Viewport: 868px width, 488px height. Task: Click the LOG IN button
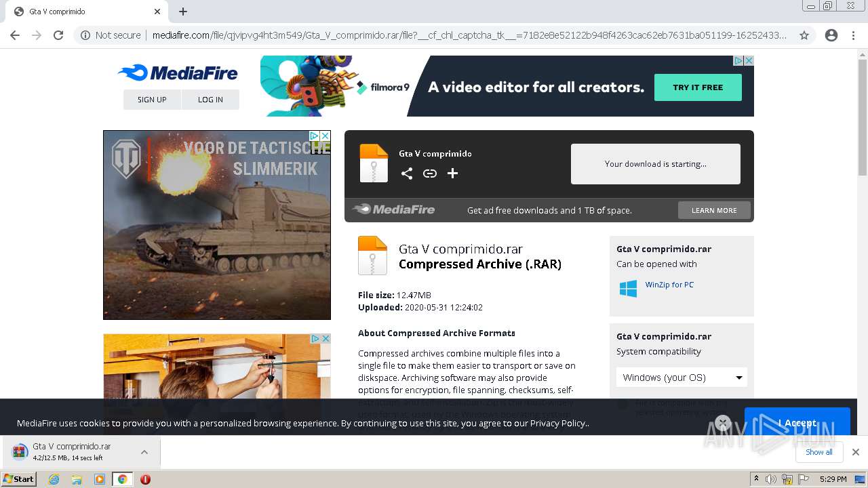coord(210,100)
